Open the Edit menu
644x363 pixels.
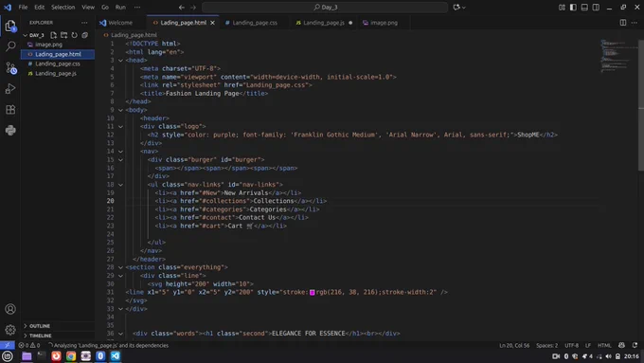(x=39, y=7)
